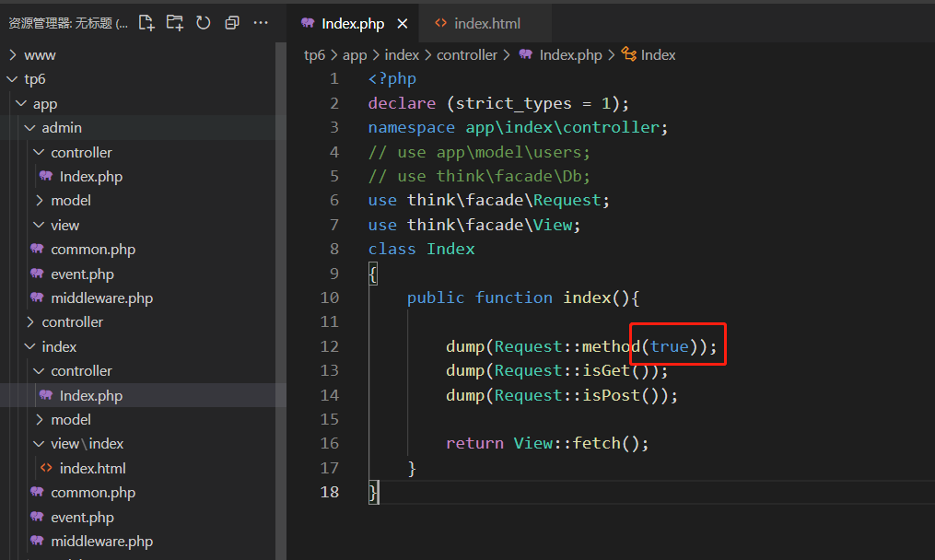This screenshot has width=935, height=560.
Task: Click 'strict_types' in the declare statement
Action: 514,103
